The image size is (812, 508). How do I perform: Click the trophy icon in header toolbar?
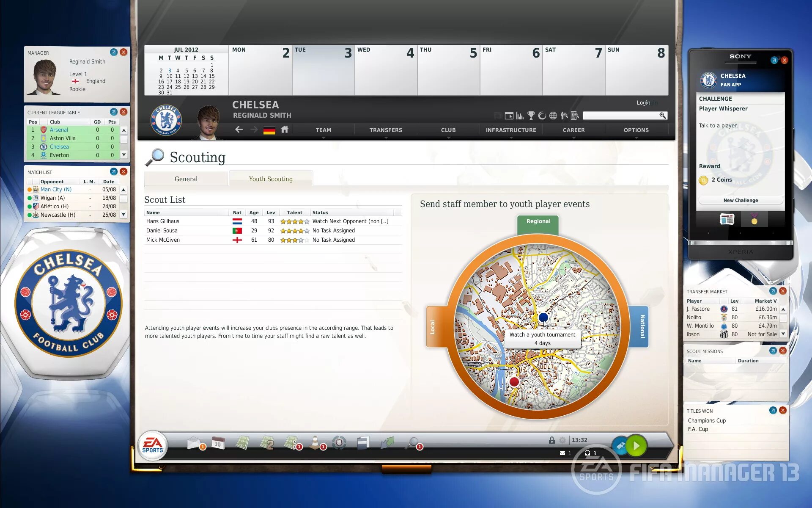coord(531,116)
